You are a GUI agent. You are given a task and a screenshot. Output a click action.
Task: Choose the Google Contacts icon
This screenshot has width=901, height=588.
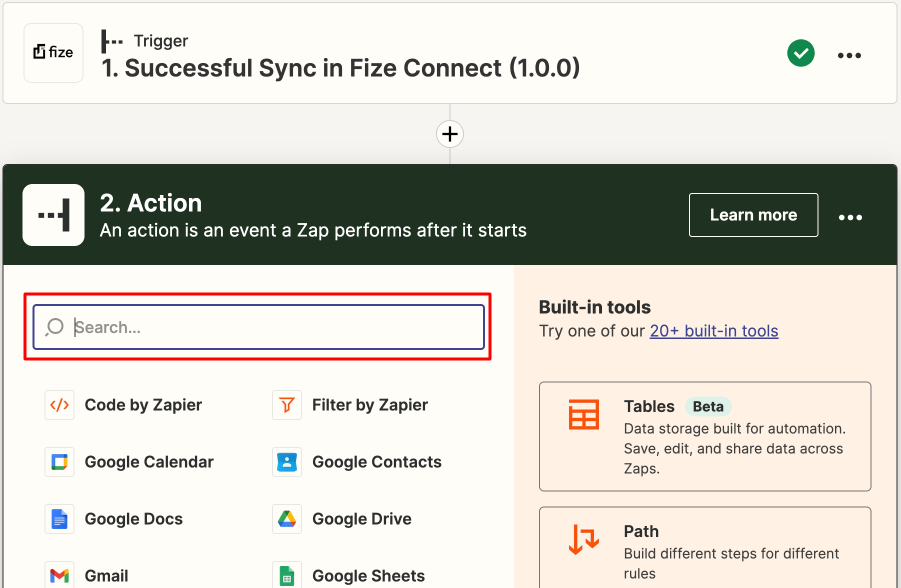pos(287,462)
